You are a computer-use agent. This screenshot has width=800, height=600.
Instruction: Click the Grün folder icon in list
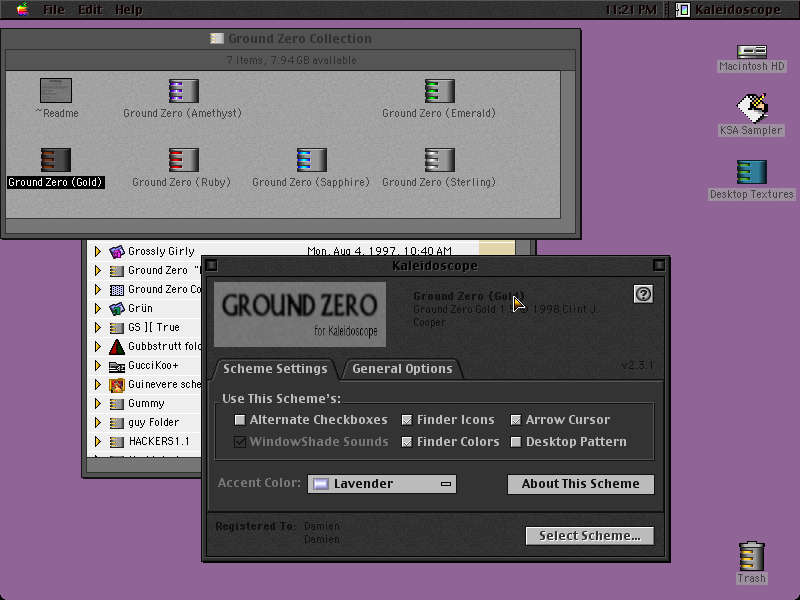[117, 308]
